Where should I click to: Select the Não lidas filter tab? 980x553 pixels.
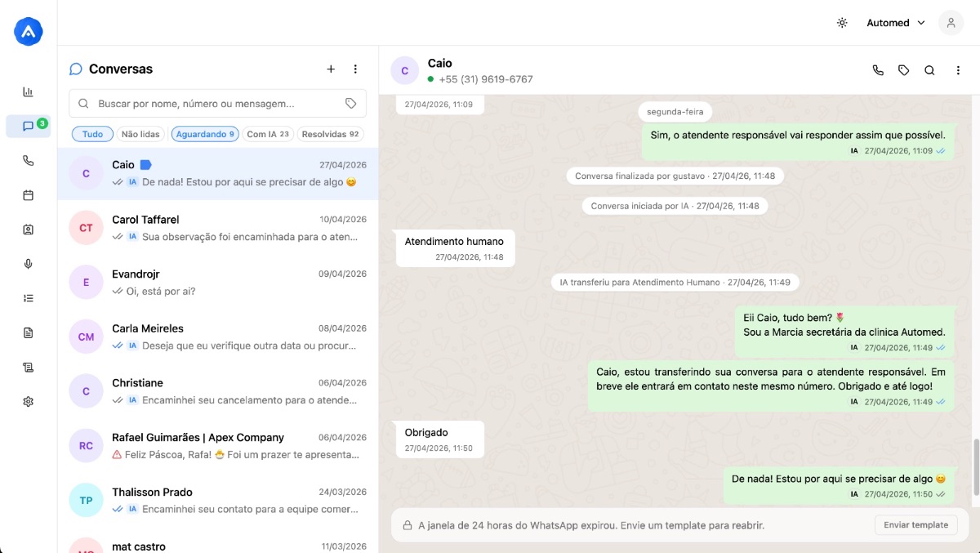click(x=141, y=134)
